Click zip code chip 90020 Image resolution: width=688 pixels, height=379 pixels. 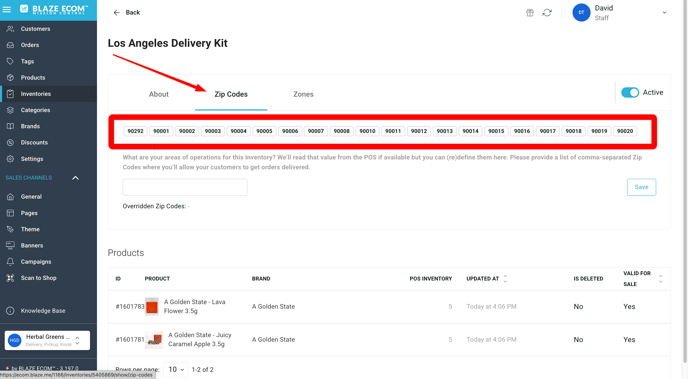pos(625,131)
